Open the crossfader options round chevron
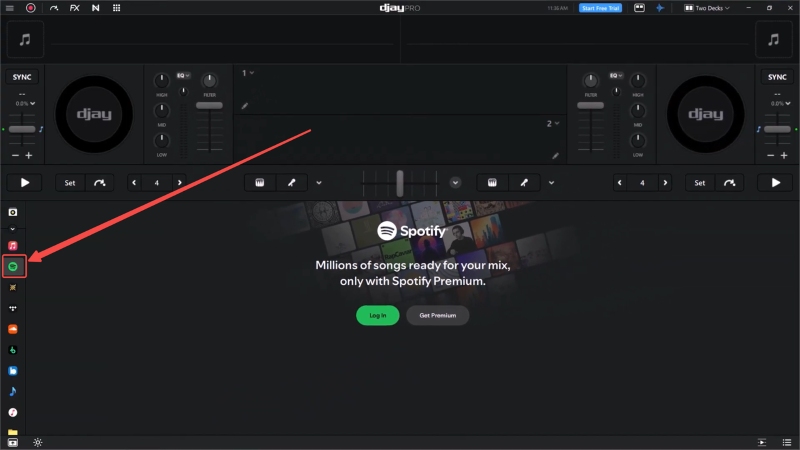Viewport: 800px width, 450px height. coord(455,183)
